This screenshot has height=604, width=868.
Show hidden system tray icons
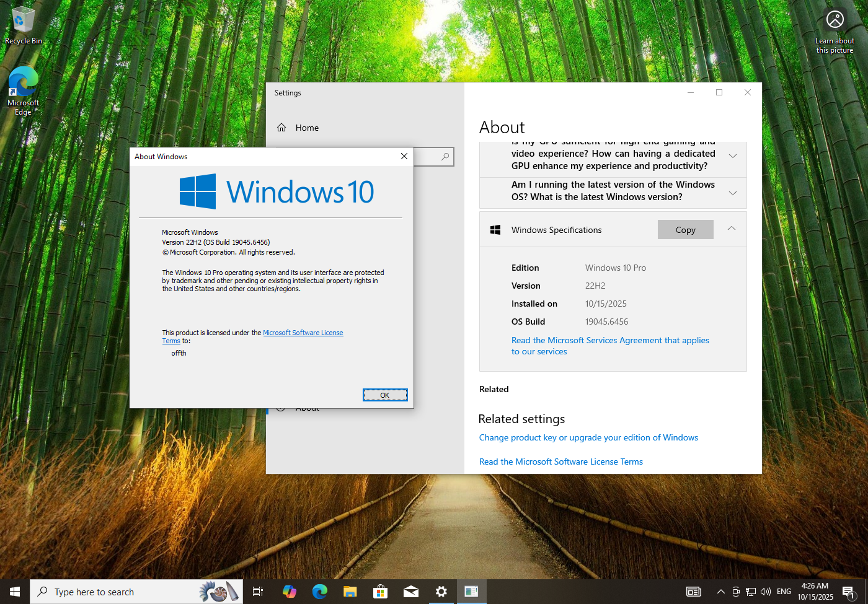tap(720, 592)
